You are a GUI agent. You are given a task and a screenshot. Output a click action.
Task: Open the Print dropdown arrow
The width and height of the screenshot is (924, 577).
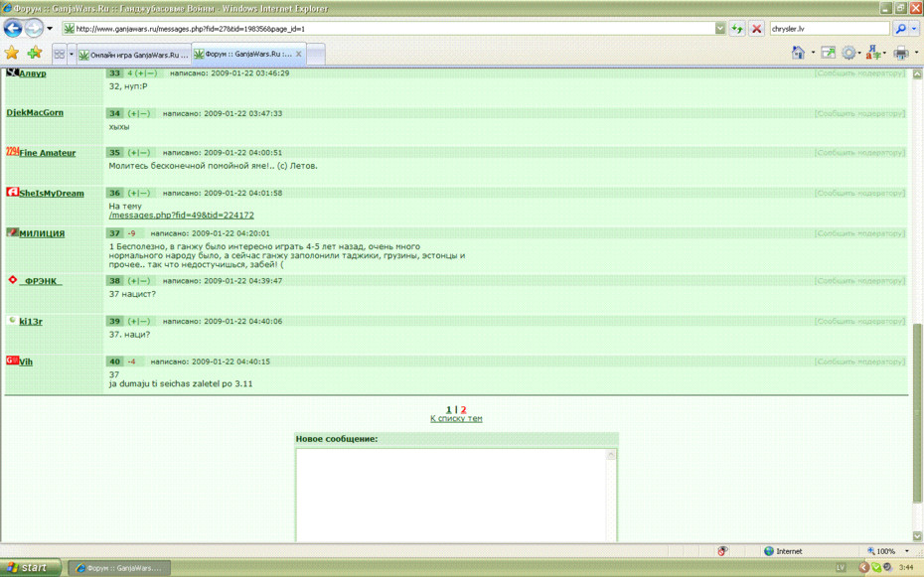[x=916, y=53]
